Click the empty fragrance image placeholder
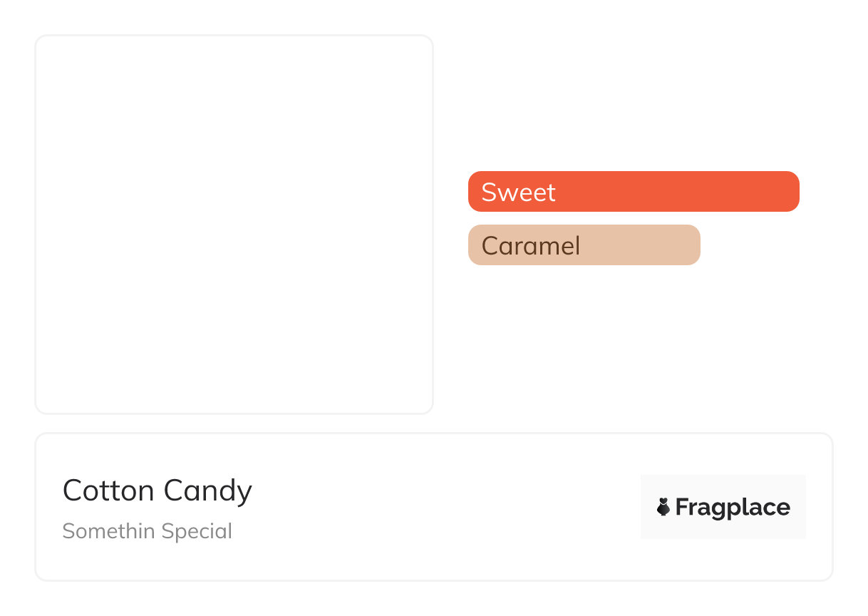868x616 pixels. [234, 224]
